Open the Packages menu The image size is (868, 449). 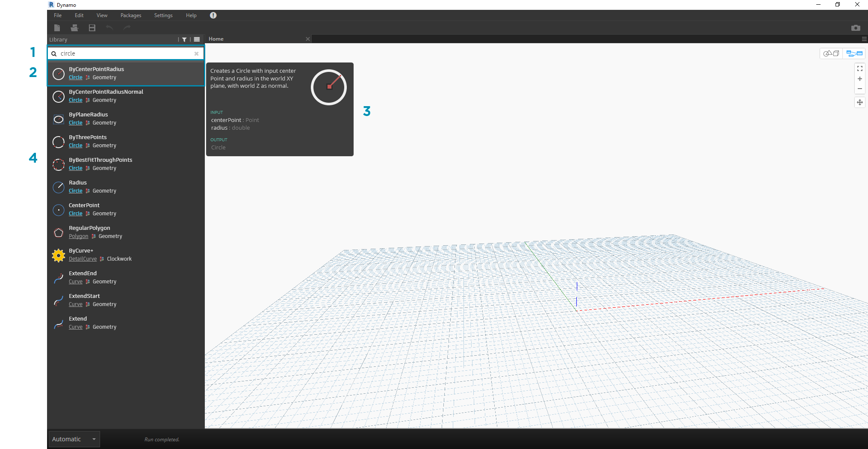(x=130, y=15)
